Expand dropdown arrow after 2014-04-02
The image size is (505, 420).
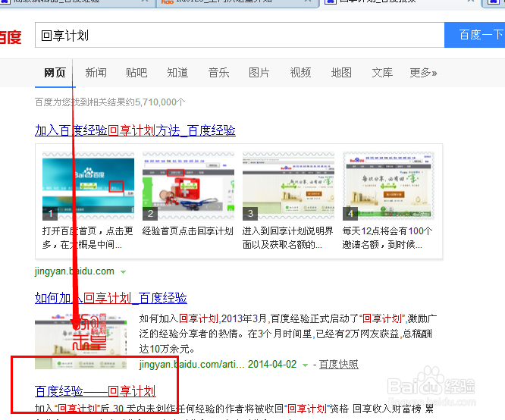305,365
